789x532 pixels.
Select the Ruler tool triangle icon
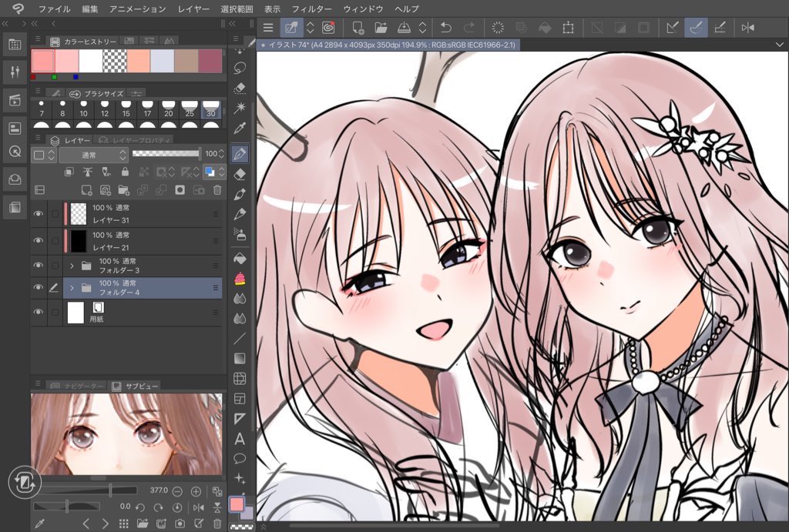tap(240, 418)
